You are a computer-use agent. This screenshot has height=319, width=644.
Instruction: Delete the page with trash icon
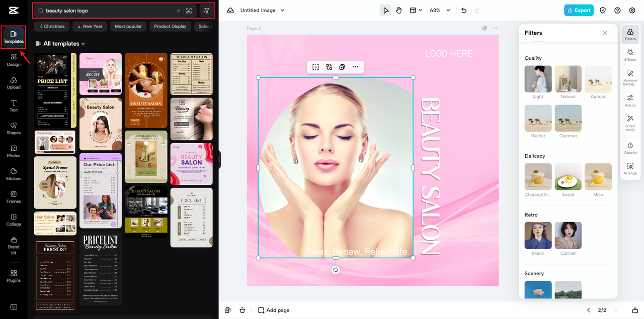243,310
